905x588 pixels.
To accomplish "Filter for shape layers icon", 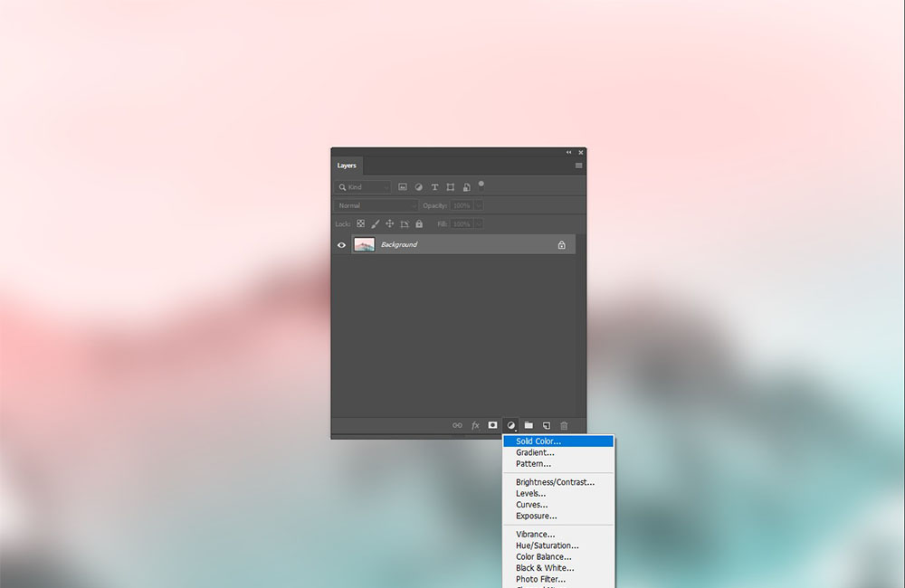I will (x=451, y=187).
